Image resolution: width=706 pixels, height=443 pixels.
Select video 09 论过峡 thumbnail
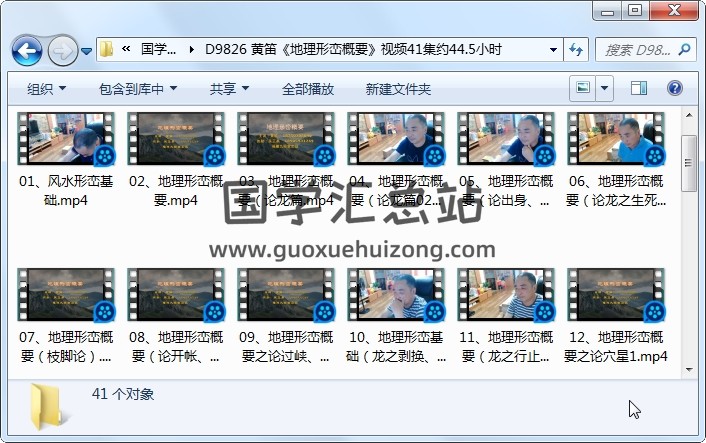286,295
